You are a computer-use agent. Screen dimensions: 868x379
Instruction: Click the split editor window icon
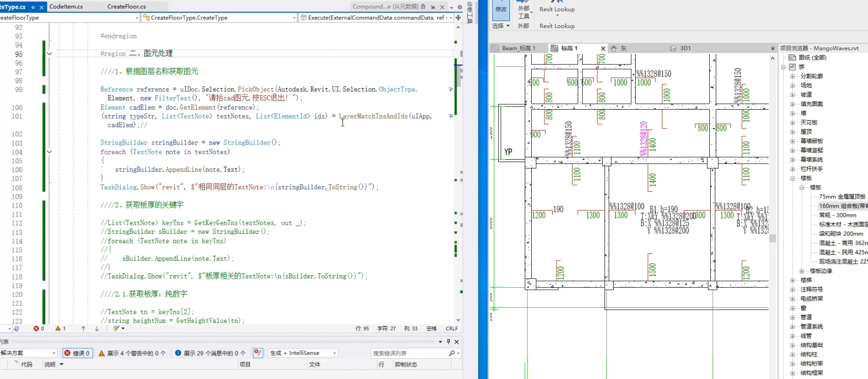tap(458, 17)
